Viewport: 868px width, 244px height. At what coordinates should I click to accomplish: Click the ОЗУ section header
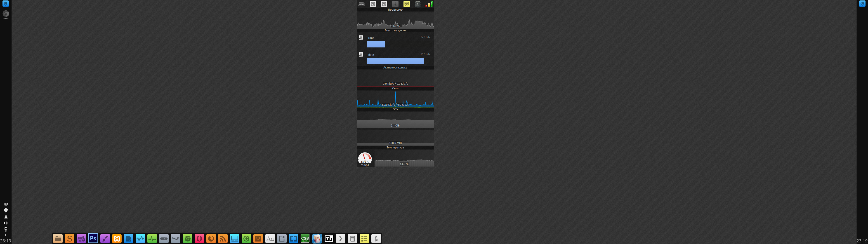coord(395,109)
